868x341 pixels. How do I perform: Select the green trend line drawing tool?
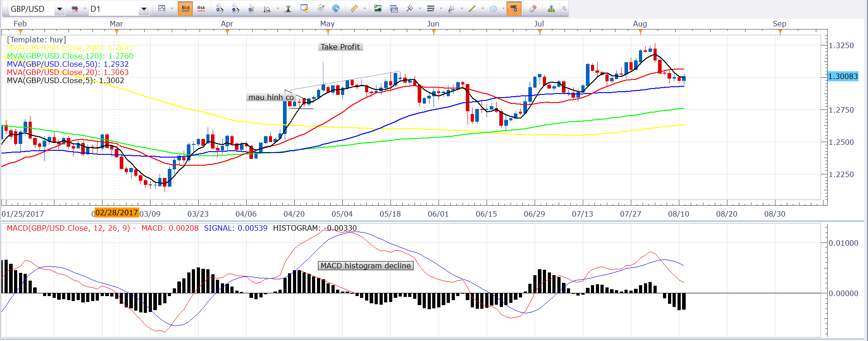(x=472, y=9)
